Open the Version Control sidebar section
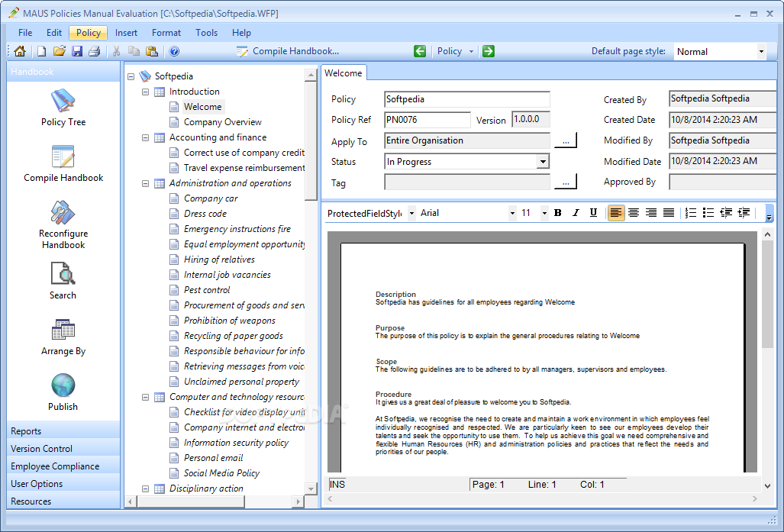784x532 pixels. [63, 449]
